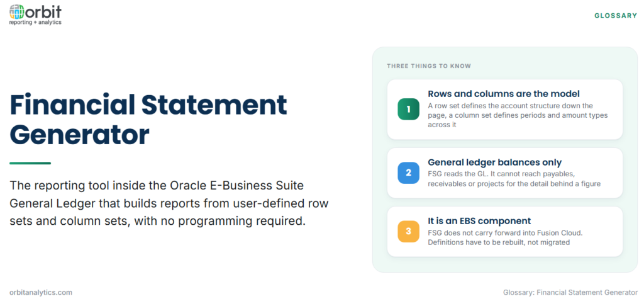
Task: Open the GLOSSARY label in header
Action: pos(616,16)
